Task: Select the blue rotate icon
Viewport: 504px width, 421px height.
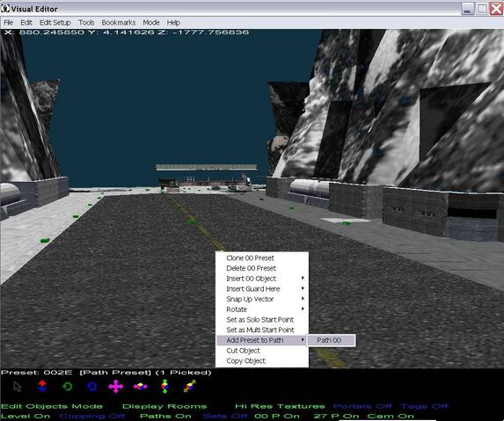Action: pos(92,386)
